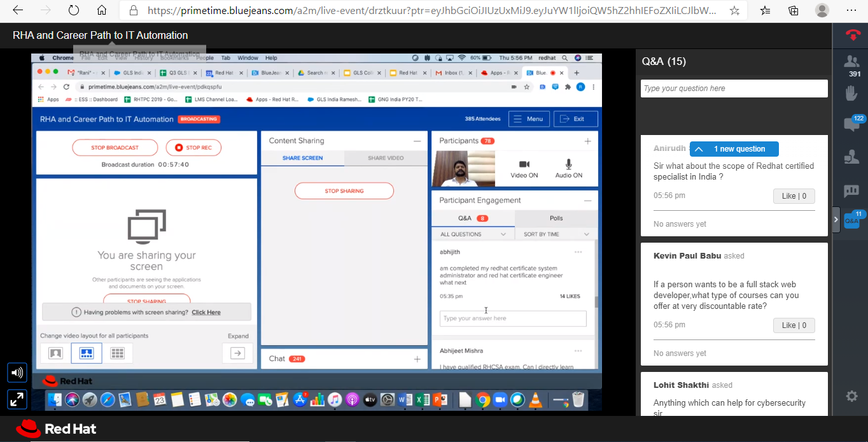
Task: Enter fullscreen using the expand arrows icon
Action: 17,399
